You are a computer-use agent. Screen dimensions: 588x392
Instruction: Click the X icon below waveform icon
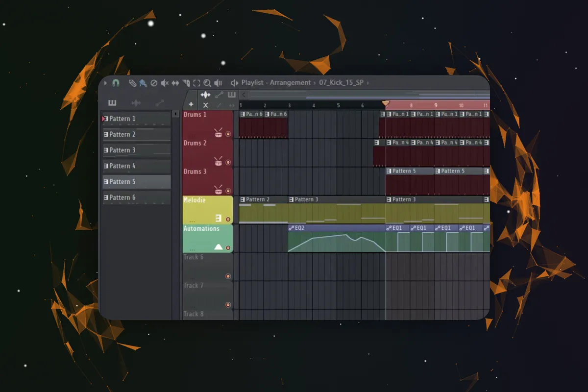(x=206, y=105)
